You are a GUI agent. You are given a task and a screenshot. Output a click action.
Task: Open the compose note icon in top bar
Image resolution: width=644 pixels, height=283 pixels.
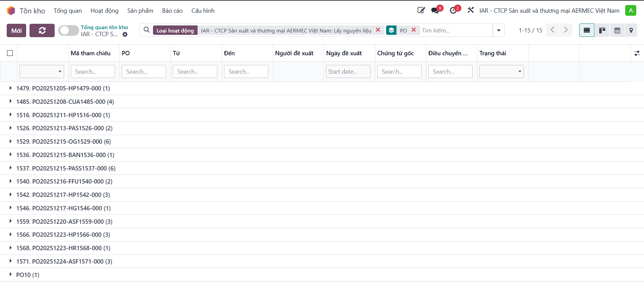[x=421, y=10]
